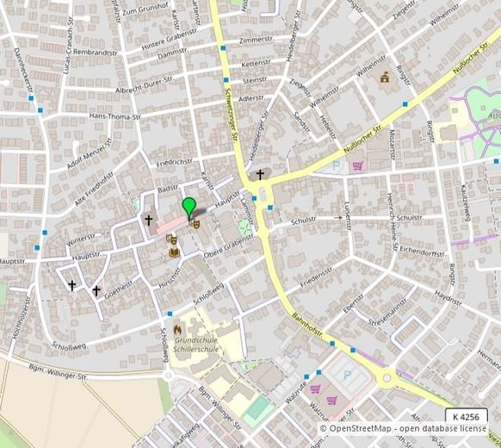The height and width of the screenshot is (448, 501).
Task: Select bus stop on Nußlocher Str. near Ringstr.
Action: click(405, 104)
